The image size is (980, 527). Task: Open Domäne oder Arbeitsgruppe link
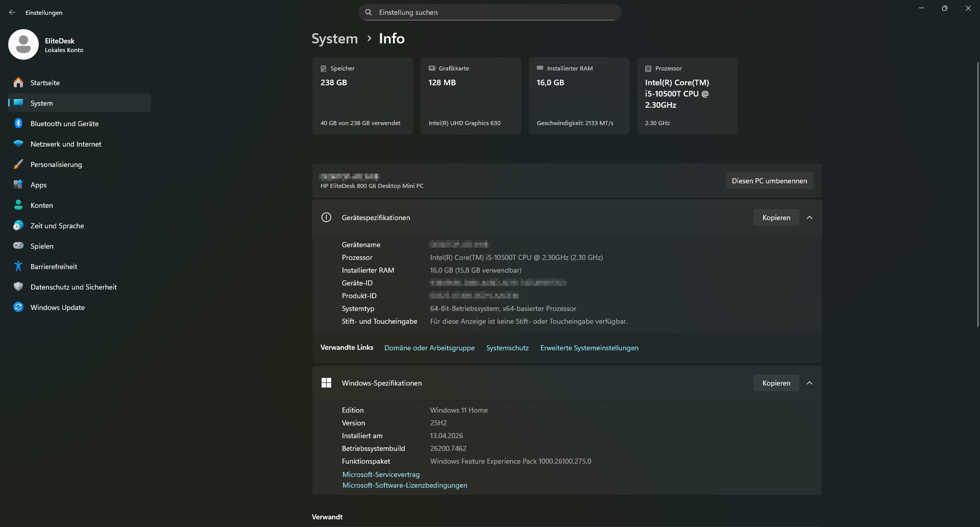[429, 348]
